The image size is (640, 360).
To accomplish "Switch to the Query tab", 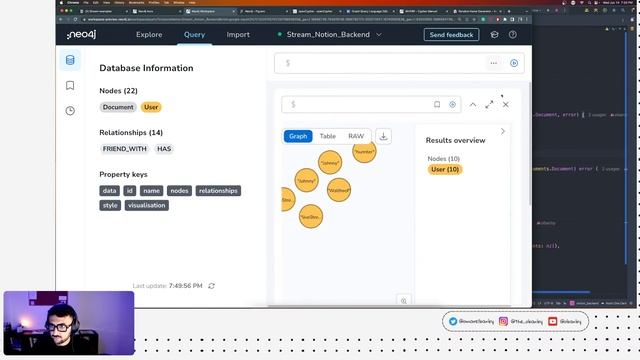I will [x=194, y=35].
